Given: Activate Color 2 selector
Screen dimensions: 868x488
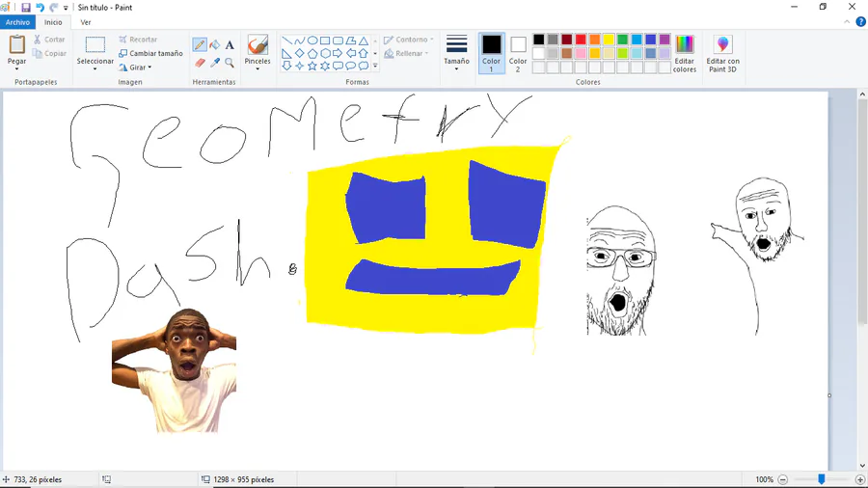Looking at the screenshot, I should tap(518, 53).
